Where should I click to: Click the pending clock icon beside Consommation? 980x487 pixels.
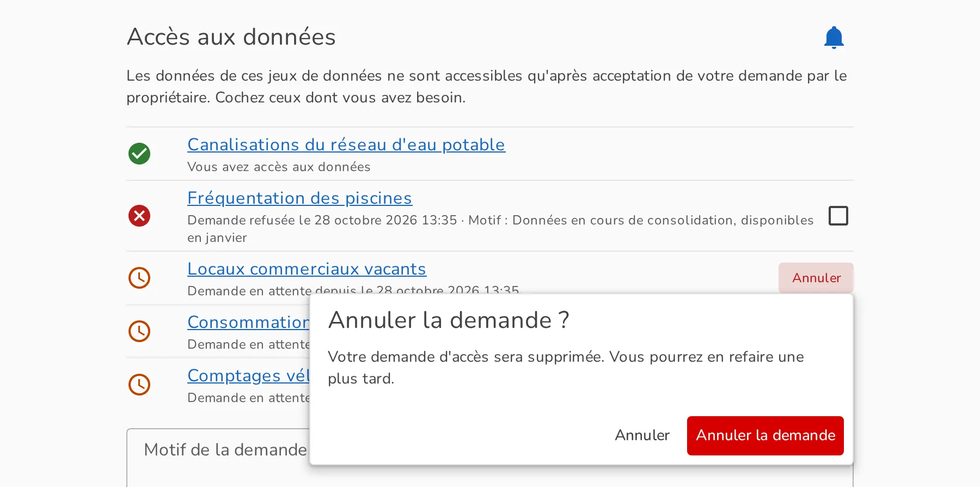click(139, 331)
